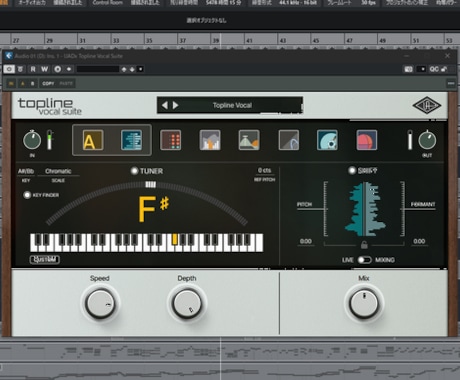
Task: Toggle the KEY FINDER button
Action: 27,195
